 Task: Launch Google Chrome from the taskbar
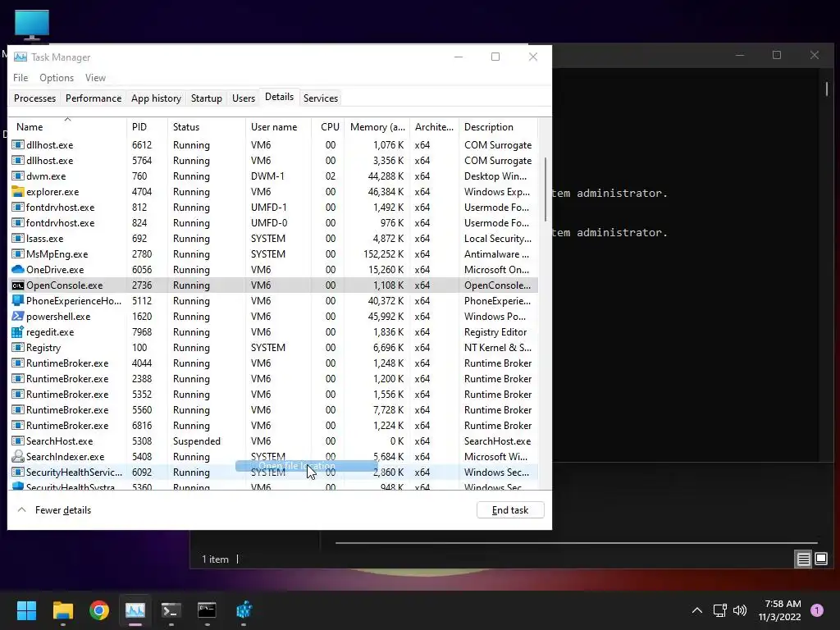point(99,610)
